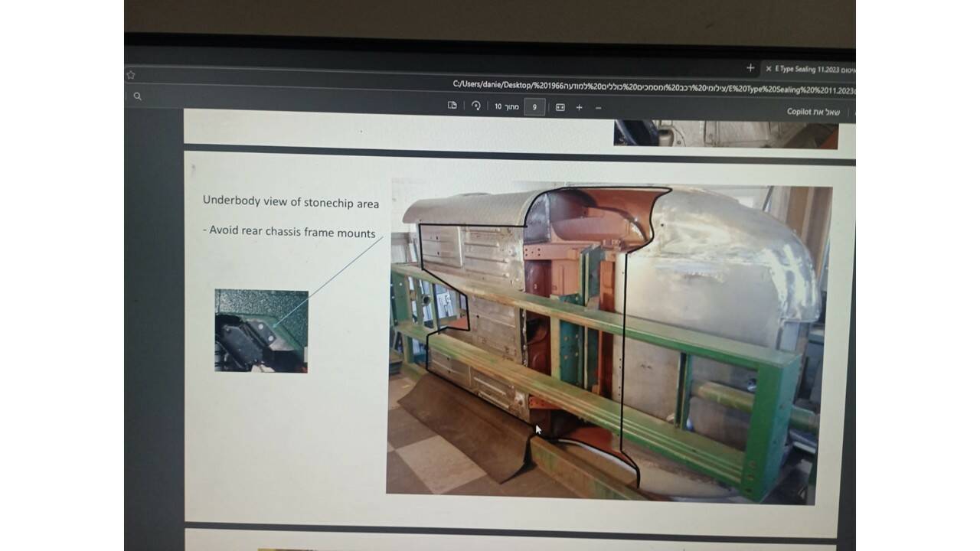Click the Ask Copilot button
980x551 pixels.
[813, 112]
